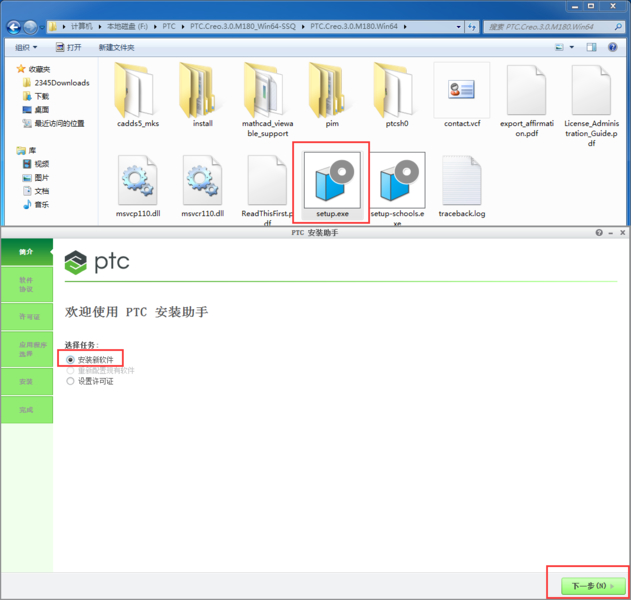
Task: Click the 完成 step tab
Action: coord(27,410)
